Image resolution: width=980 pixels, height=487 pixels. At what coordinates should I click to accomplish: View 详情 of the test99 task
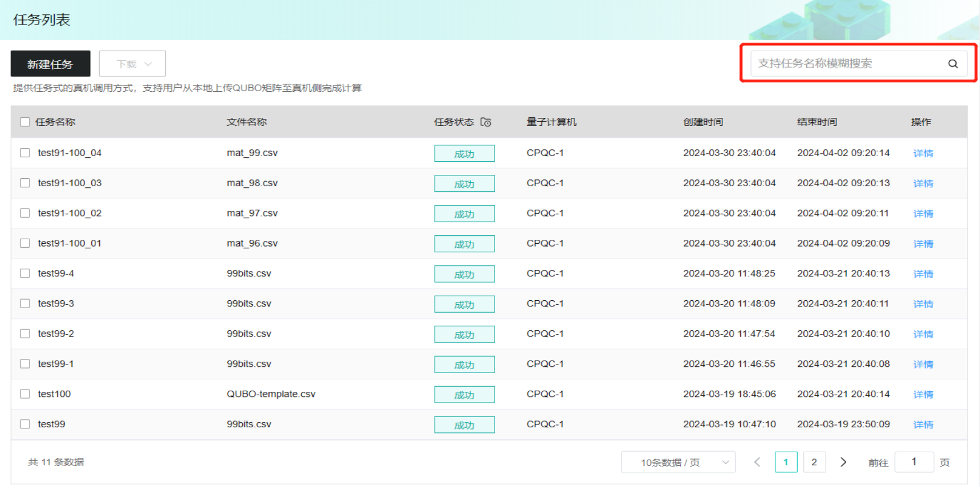923,424
